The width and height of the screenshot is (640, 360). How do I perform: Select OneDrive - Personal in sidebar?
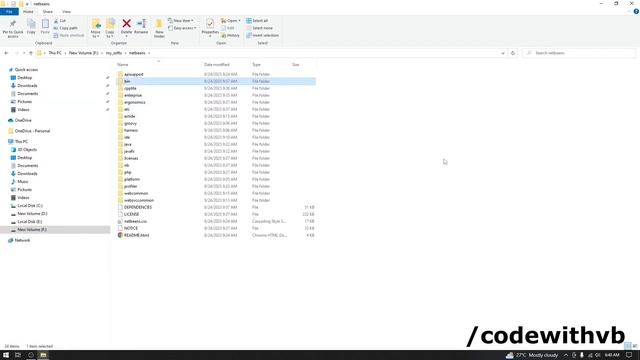[32, 131]
